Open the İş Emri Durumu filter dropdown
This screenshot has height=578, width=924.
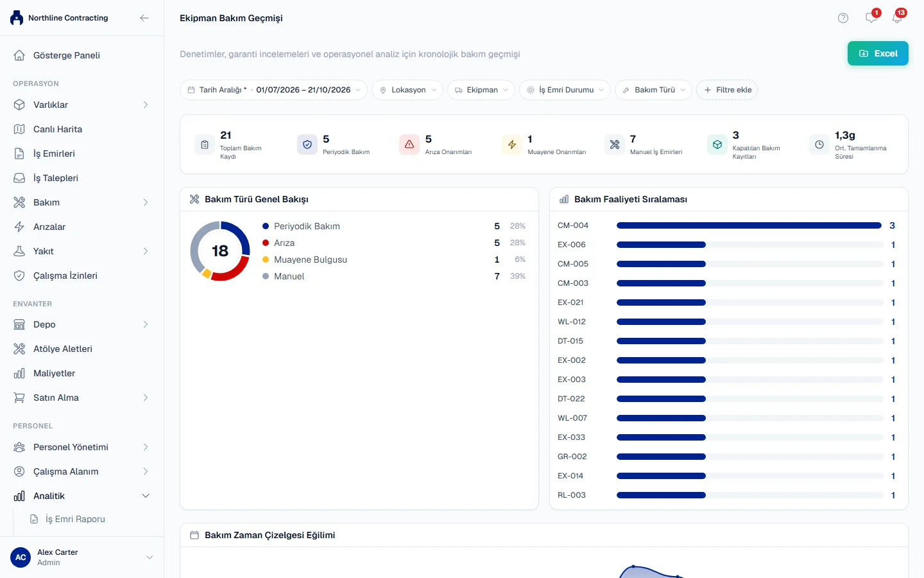coord(565,90)
